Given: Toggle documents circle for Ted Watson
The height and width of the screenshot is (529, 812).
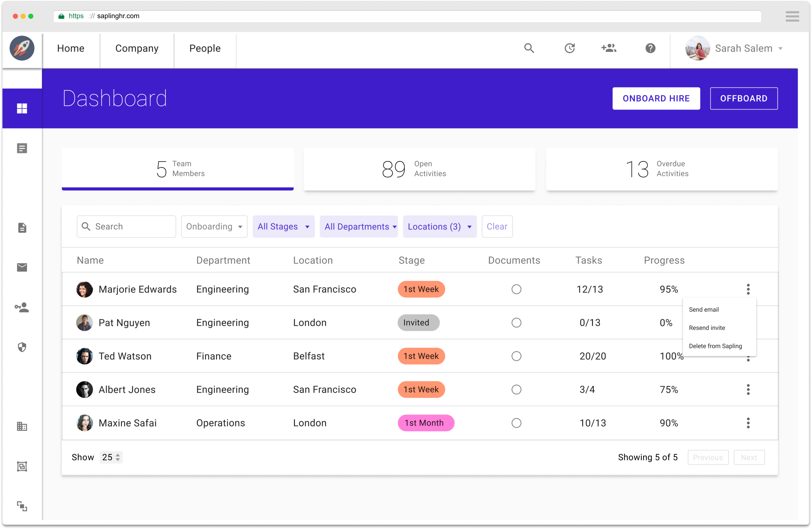Looking at the screenshot, I should click(x=516, y=356).
